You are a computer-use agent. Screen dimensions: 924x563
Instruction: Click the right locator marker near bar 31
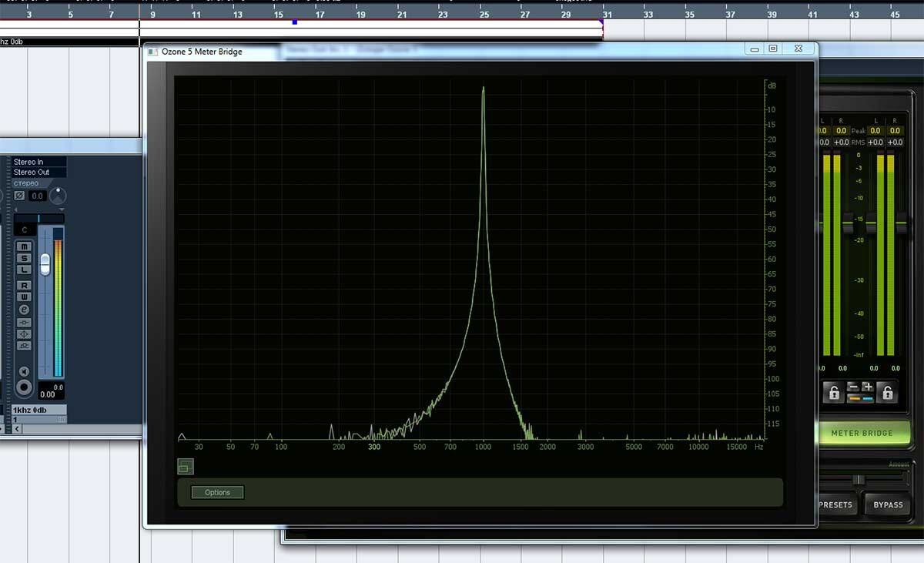[603, 22]
